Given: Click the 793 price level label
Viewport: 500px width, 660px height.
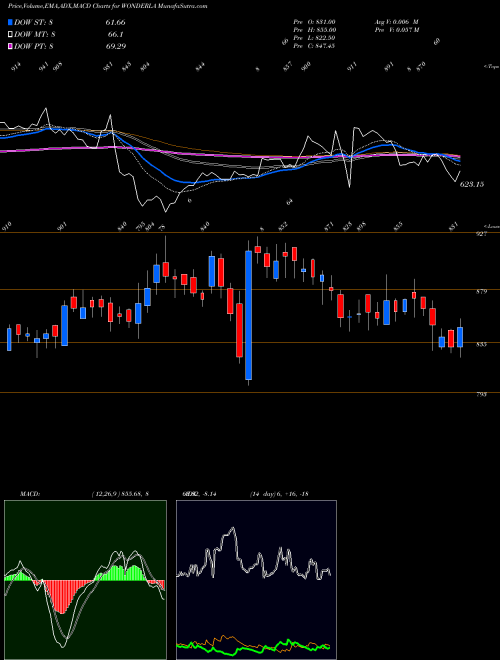Looking at the screenshot, I should tap(481, 394).
